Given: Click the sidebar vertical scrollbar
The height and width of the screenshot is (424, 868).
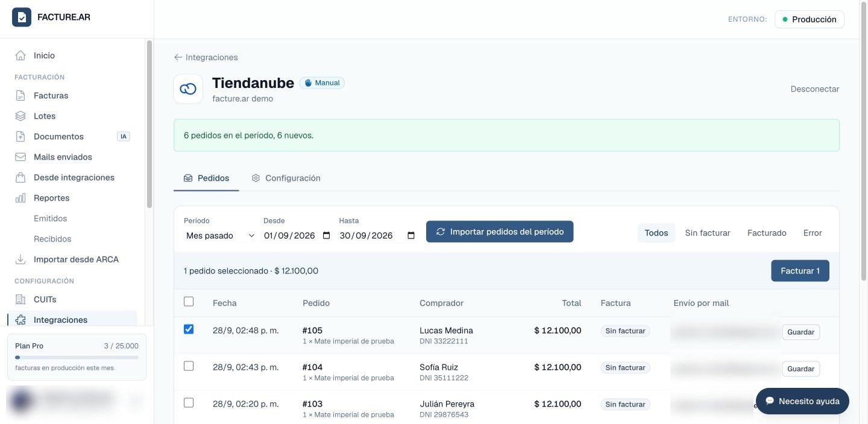Looking at the screenshot, I should [149, 124].
